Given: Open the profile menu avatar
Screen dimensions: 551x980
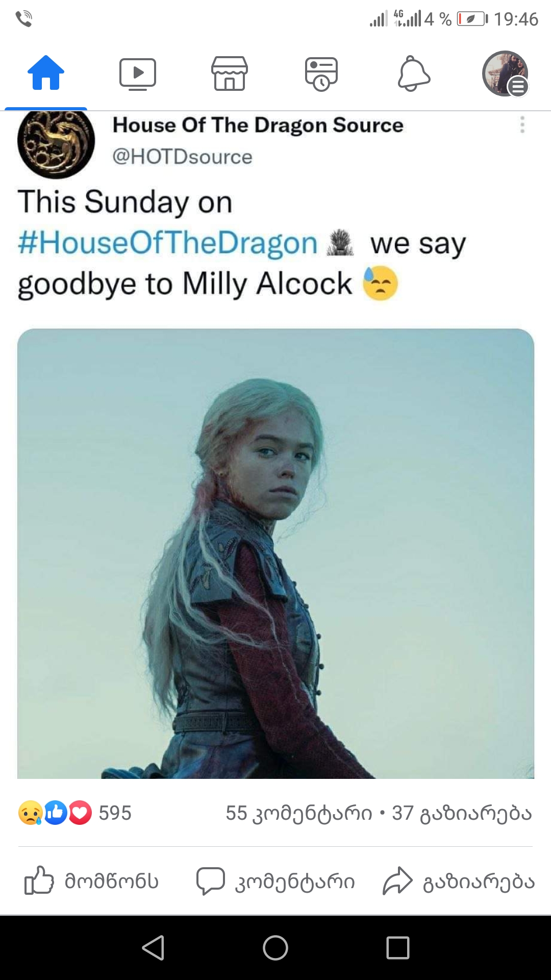Looking at the screenshot, I should click(505, 73).
